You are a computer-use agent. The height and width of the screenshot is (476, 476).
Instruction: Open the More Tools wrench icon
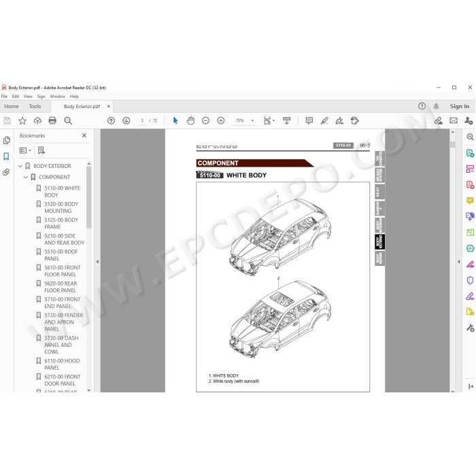[x=470, y=328]
